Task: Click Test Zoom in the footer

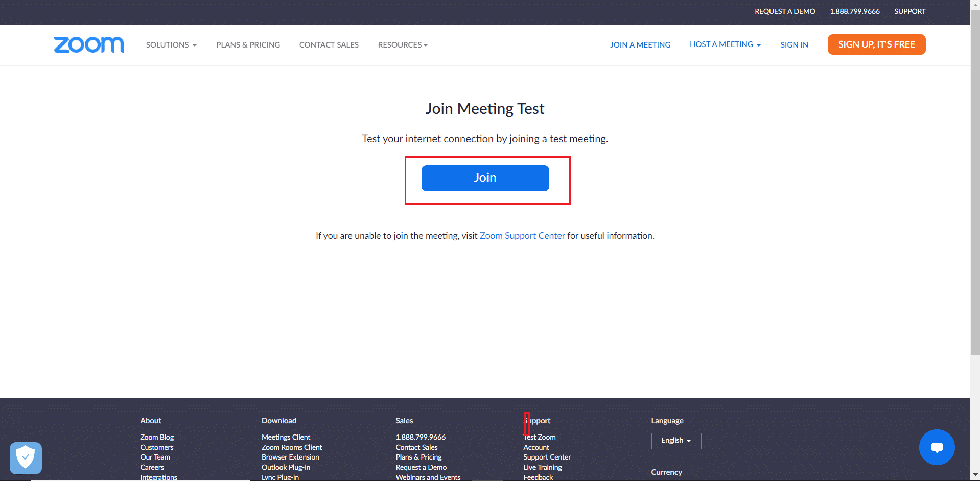Action: click(x=539, y=437)
